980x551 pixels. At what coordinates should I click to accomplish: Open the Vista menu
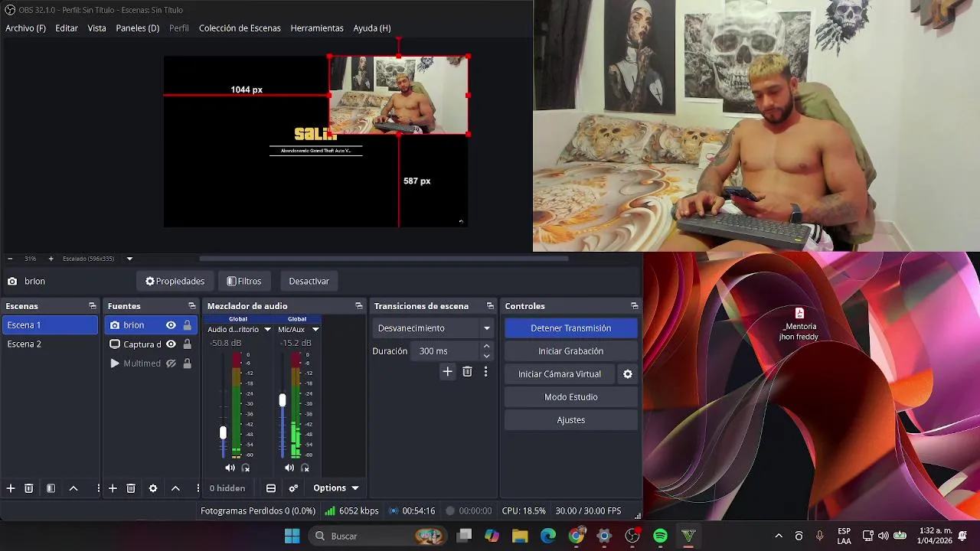click(96, 28)
